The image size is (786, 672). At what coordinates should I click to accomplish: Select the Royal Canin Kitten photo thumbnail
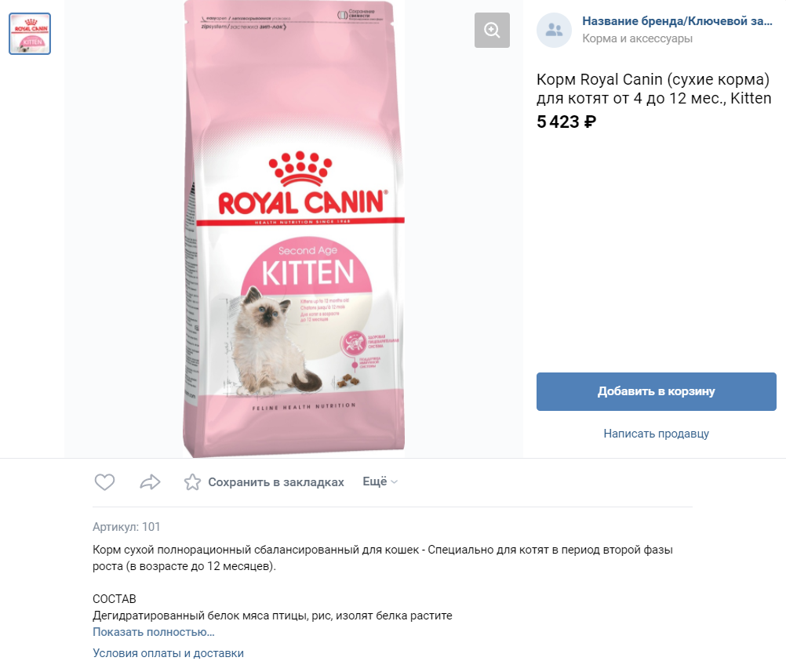tap(30, 34)
